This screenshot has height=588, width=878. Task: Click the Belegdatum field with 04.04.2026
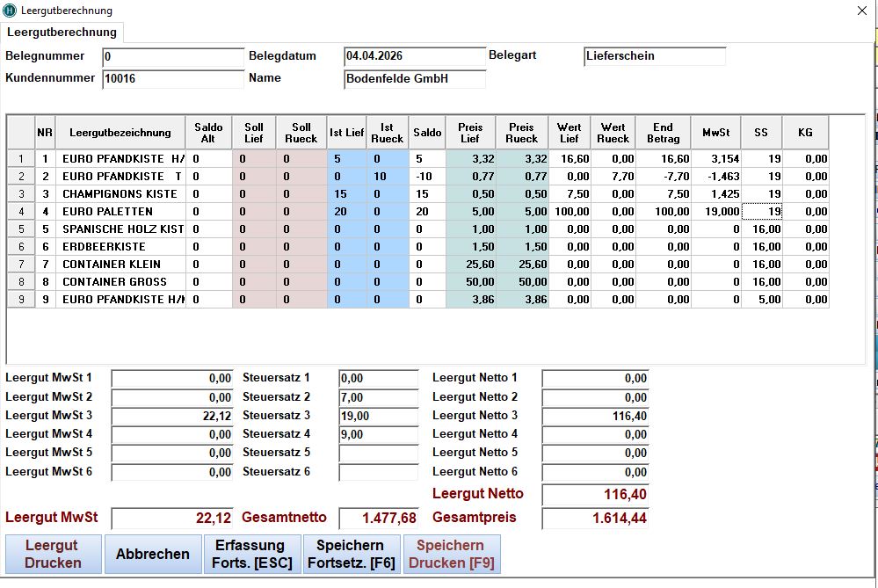click(414, 56)
